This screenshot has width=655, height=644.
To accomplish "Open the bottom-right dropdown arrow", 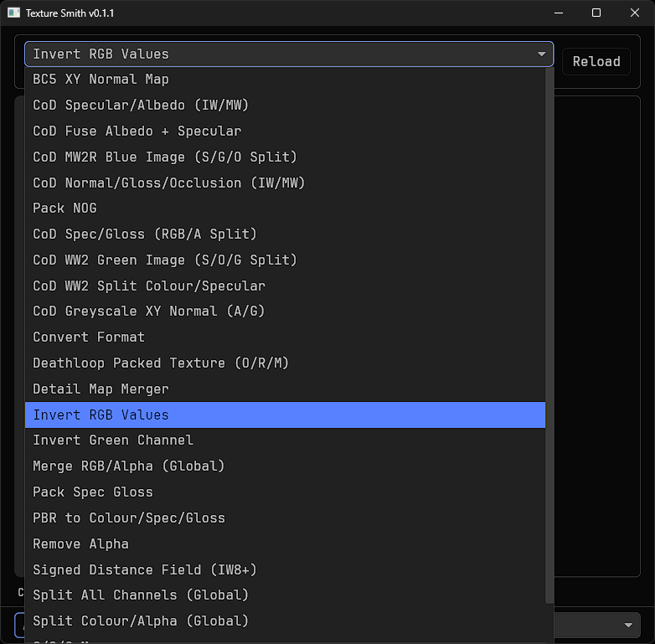I will pos(628,626).
